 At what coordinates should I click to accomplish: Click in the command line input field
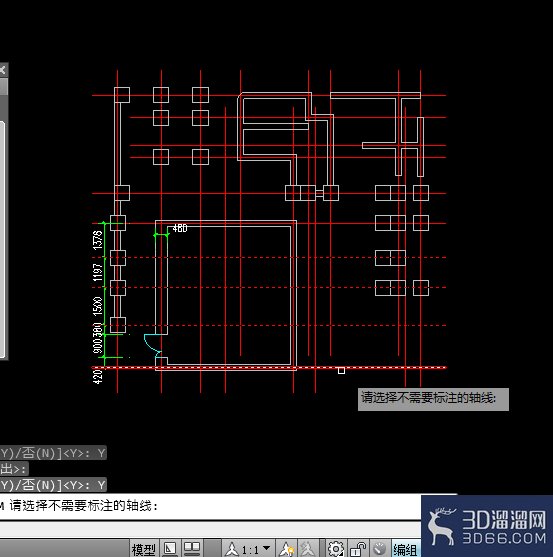[x=211, y=506]
